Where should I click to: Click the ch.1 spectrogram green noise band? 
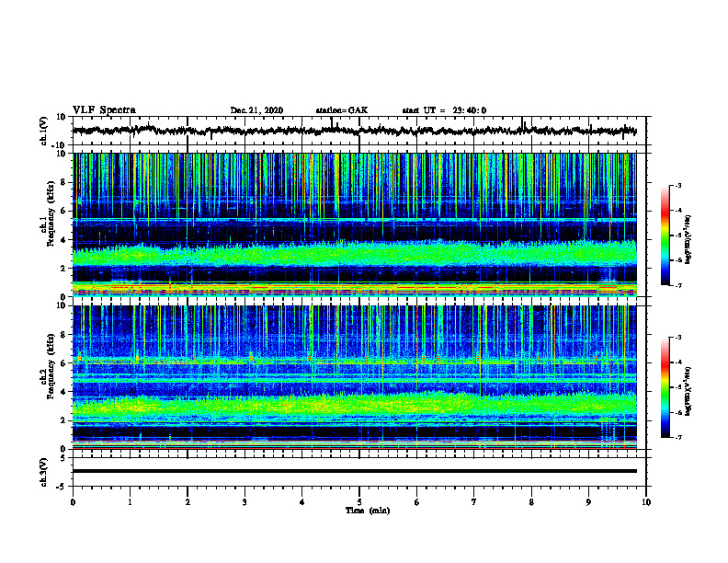tap(354, 255)
